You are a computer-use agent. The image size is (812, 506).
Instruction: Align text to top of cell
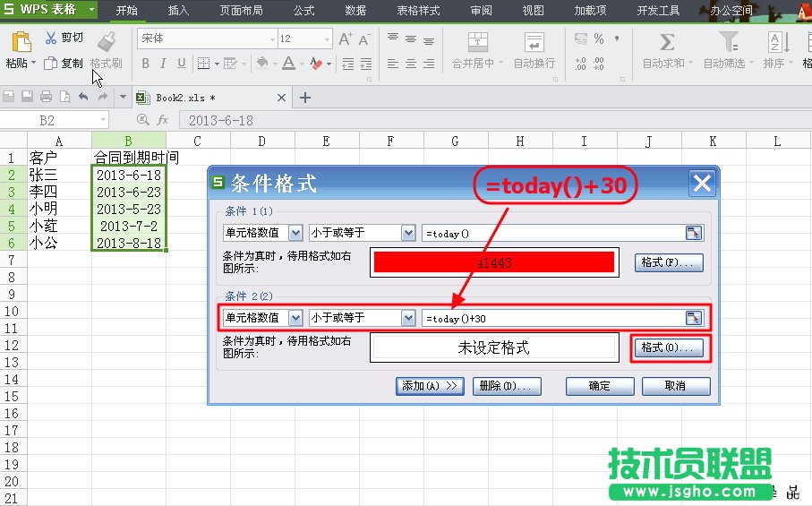[393, 38]
